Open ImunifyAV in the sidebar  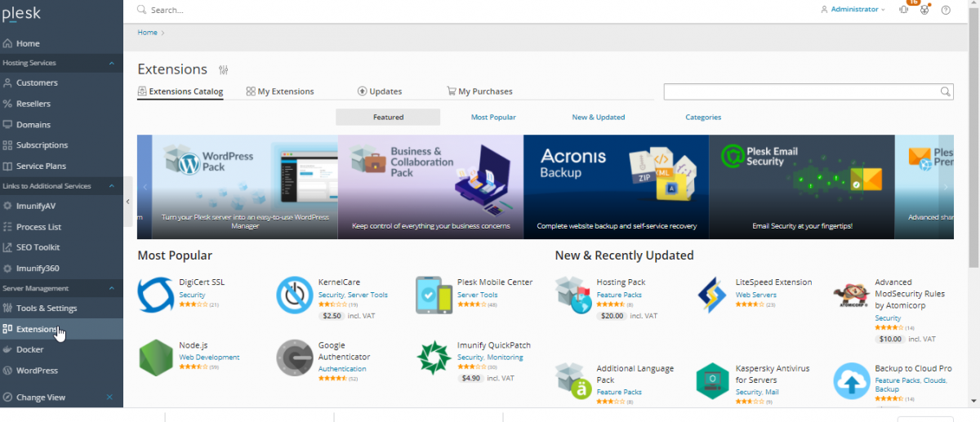[x=61, y=206]
